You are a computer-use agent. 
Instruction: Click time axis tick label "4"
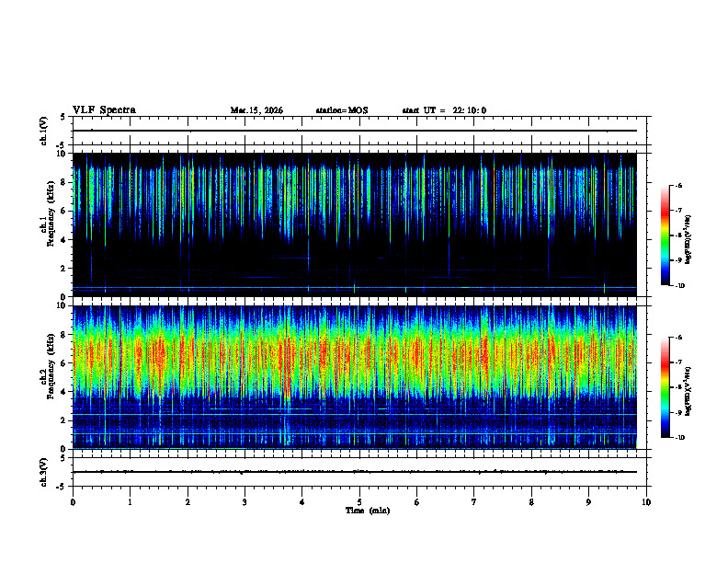click(301, 502)
